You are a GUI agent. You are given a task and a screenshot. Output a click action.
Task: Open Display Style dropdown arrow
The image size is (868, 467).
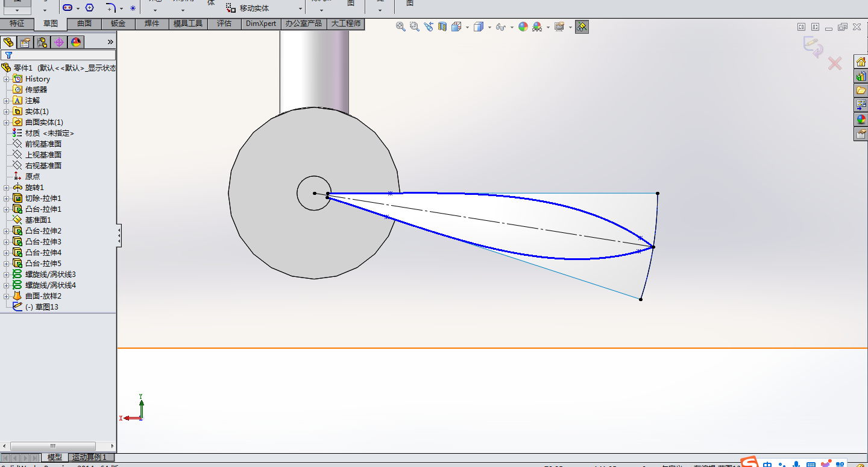[x=489, y=27]
